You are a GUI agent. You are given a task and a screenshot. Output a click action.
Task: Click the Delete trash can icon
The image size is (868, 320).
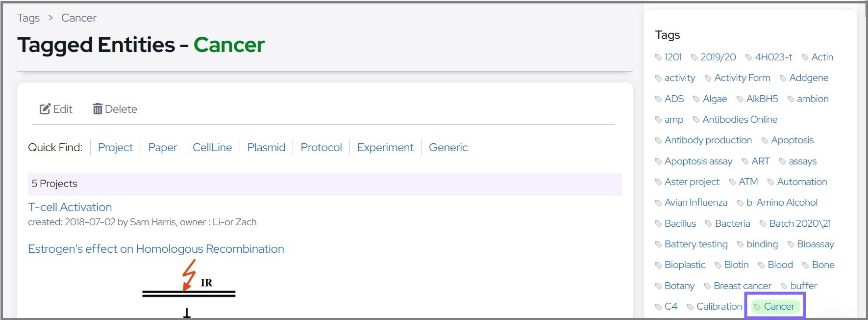pyautogui.click(x=98, y=109)
